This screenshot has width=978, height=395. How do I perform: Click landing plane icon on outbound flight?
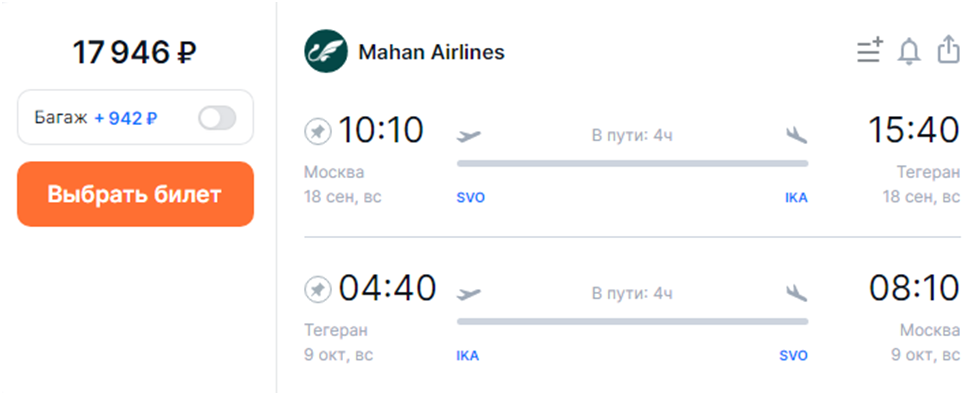pos(796,135)
